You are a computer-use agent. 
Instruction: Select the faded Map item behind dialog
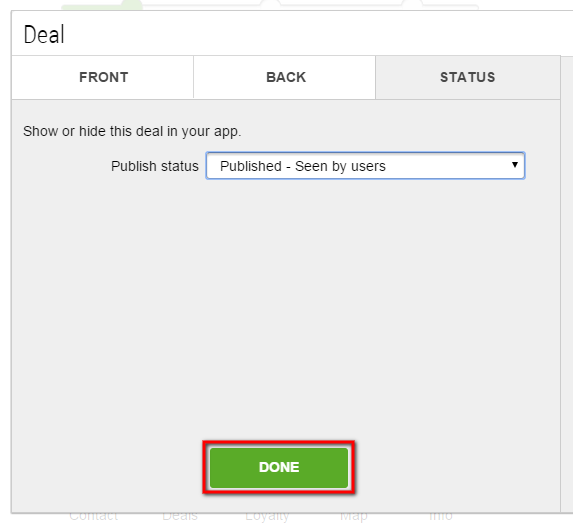[x=354, y=517]
